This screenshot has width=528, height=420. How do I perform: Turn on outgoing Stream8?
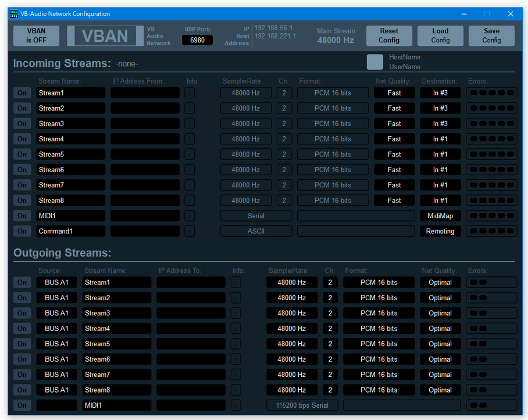tap(22, 390)
